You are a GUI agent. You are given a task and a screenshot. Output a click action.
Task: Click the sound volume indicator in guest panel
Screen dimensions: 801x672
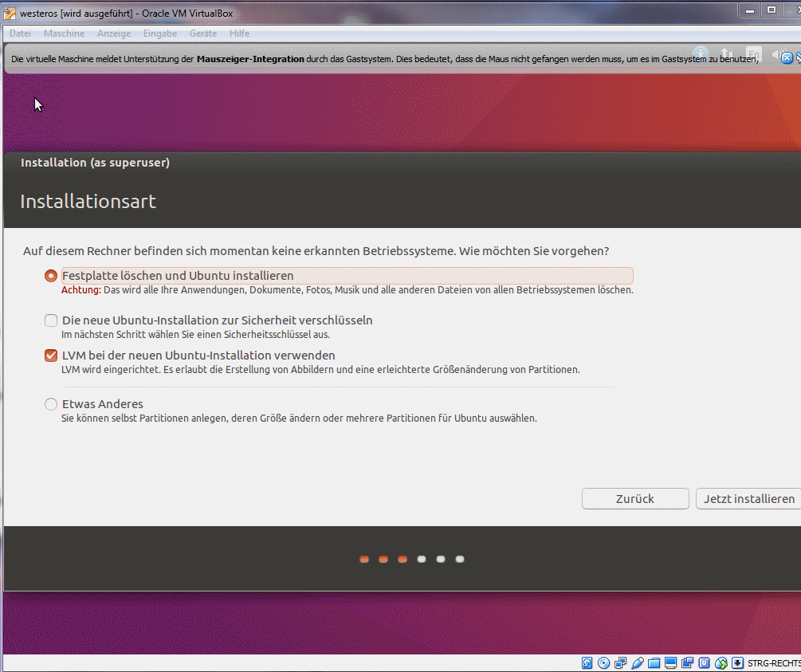tap(775, 53)
